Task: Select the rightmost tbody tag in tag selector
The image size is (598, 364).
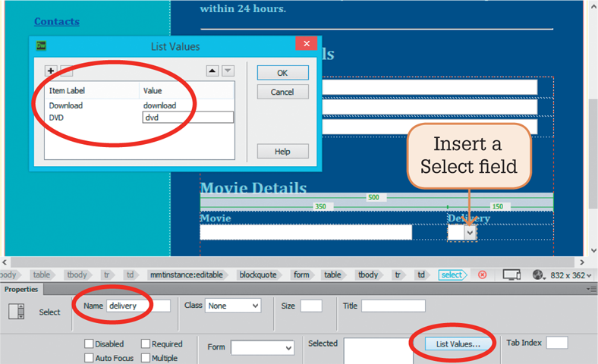Action: [x=368, y=275]
